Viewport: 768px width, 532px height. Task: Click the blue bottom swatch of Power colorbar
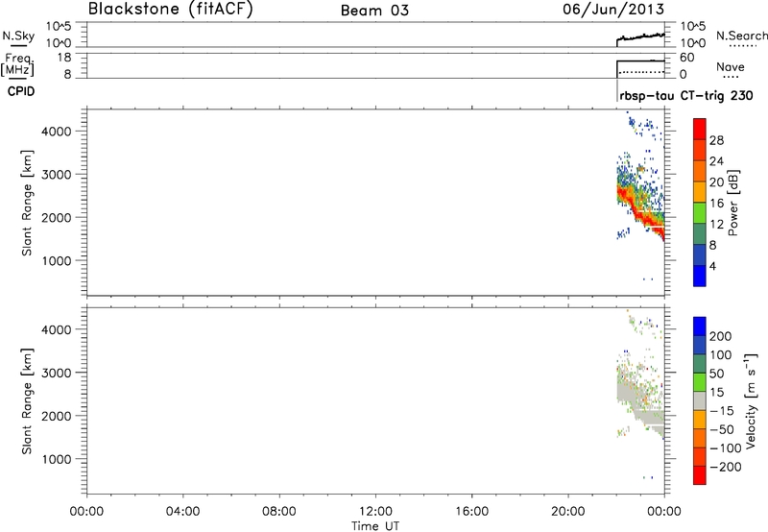tap(700, 276)
